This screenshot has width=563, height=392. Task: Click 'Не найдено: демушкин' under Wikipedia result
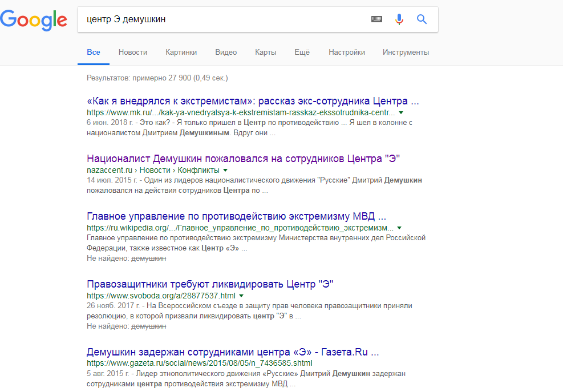click(x=126, y=258)
